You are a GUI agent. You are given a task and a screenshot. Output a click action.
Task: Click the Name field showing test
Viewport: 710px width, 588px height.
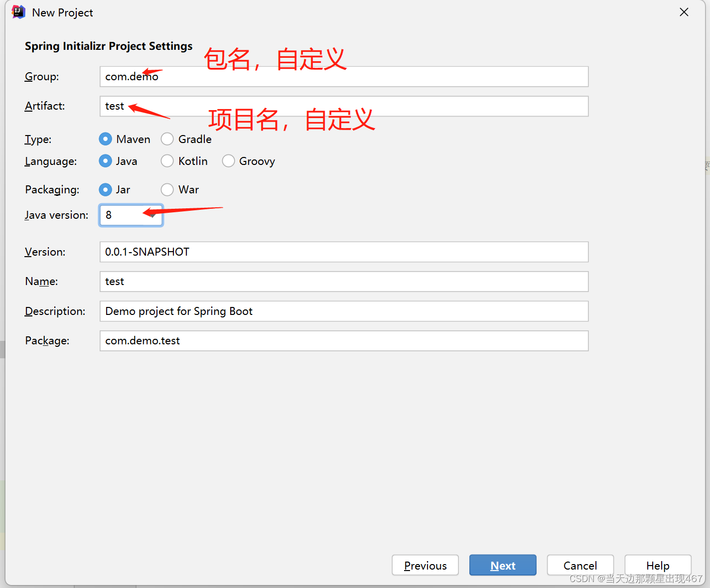[x=344, y=282]
